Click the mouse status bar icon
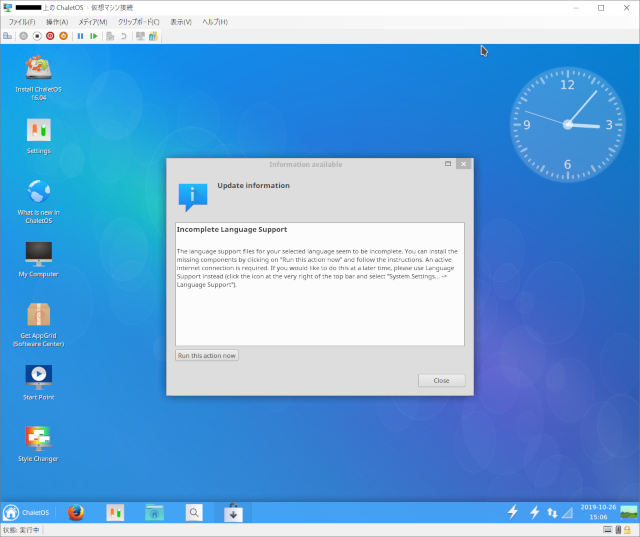Screen dimensions: 640x537 pyautogui.click(x=618, y=530)
